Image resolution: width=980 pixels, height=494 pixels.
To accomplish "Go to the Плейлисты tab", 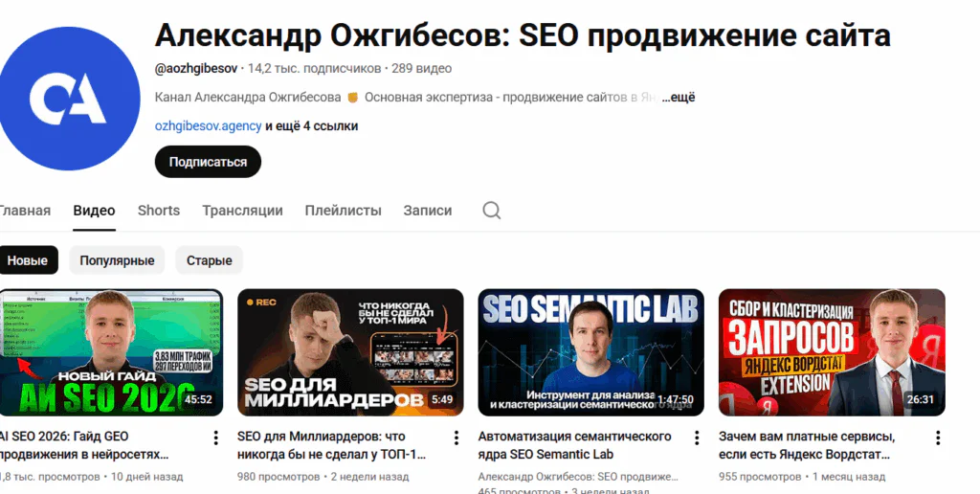I will point(344,211).
